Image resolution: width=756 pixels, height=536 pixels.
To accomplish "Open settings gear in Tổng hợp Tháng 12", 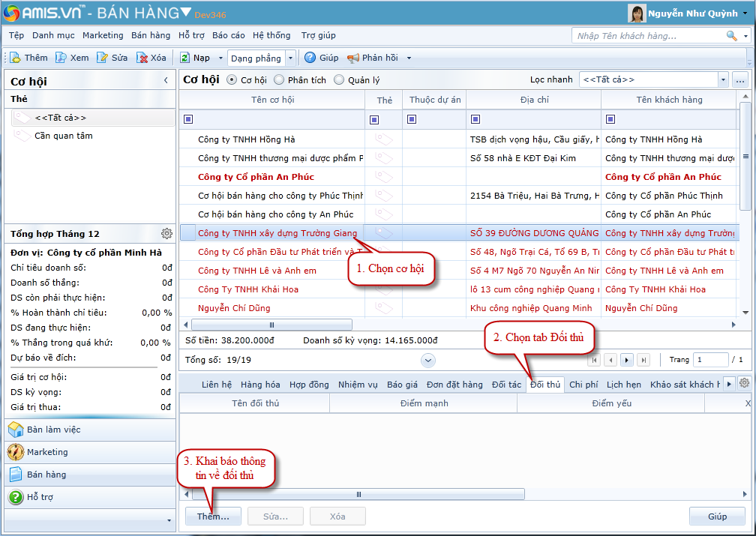I will pyautogui.click(x=166, y=234).
